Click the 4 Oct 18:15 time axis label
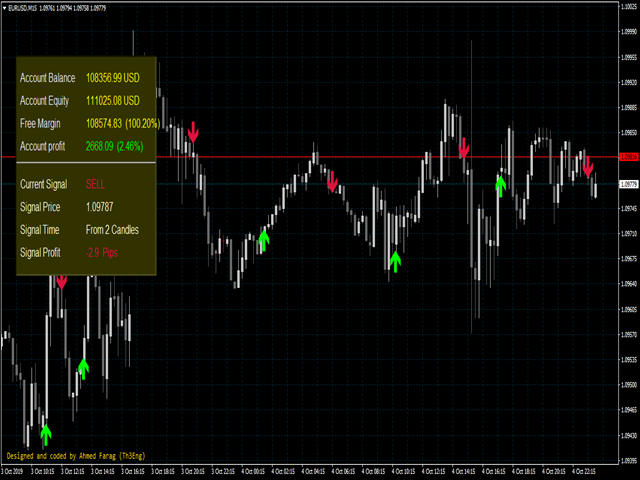 click(x=524, y=471)
